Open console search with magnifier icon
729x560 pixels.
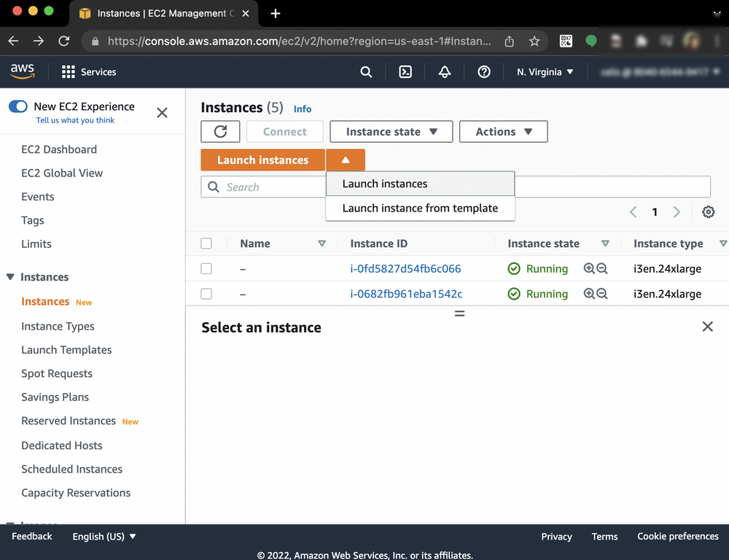point(366,72)
